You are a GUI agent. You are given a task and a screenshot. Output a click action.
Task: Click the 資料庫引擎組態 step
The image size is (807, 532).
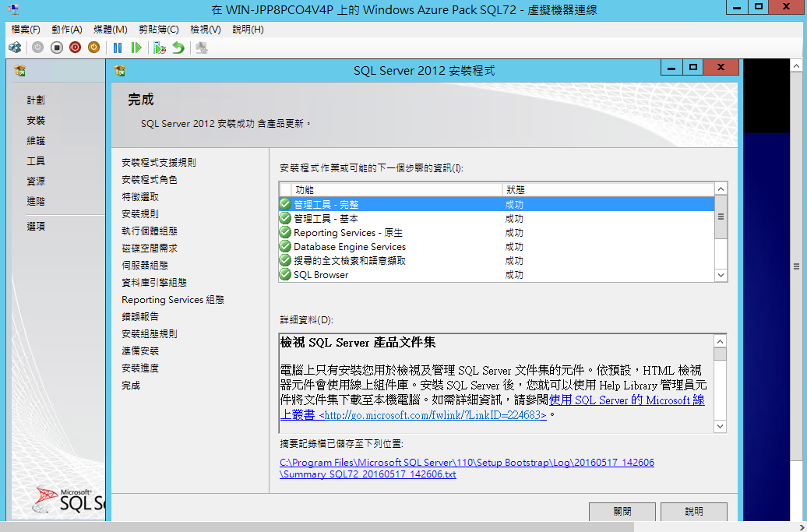154,283
